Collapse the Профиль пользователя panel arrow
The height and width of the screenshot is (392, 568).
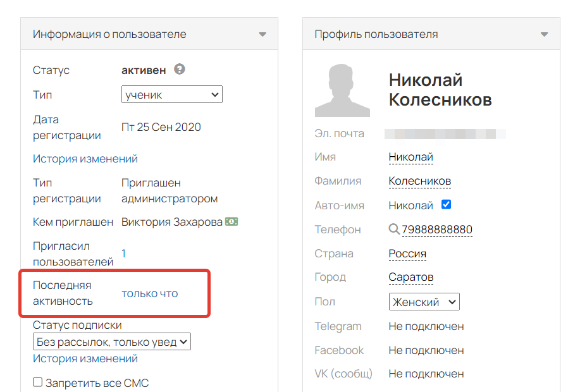point(545,35)
